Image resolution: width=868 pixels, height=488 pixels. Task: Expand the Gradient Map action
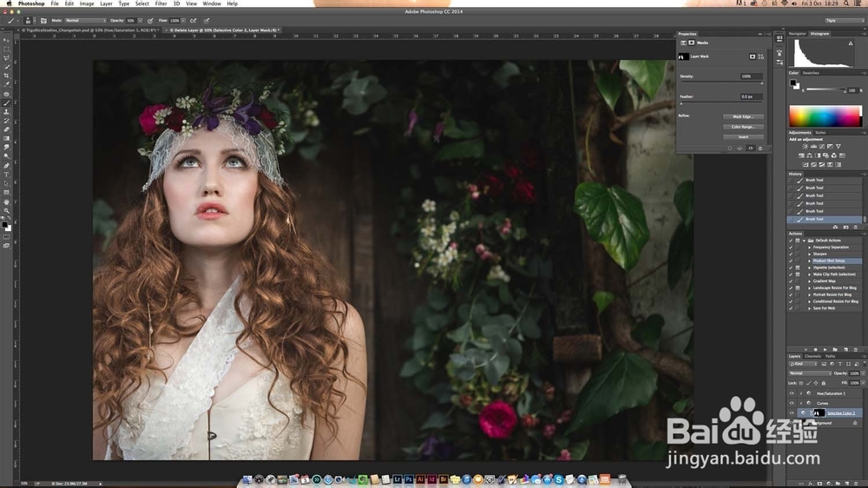coord(809,281)
